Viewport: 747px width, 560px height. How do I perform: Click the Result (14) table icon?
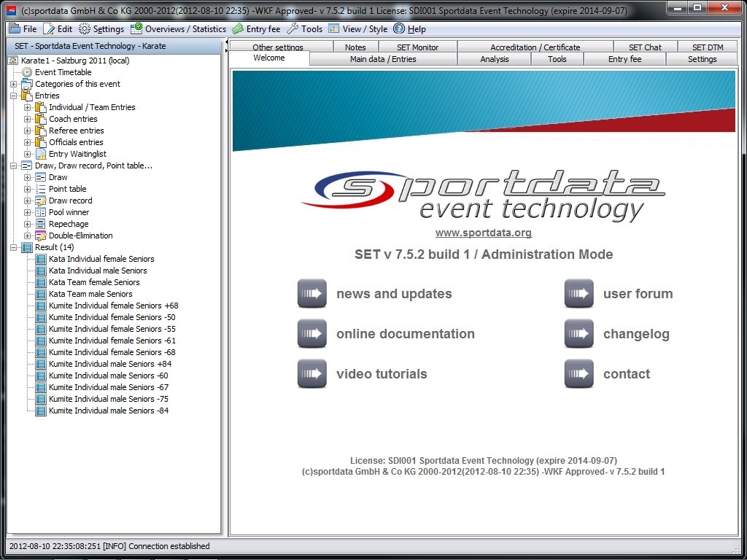27,248
